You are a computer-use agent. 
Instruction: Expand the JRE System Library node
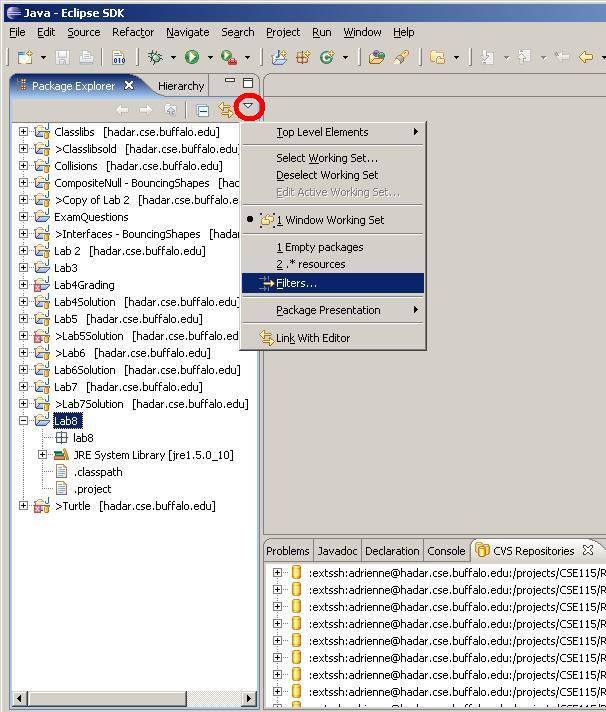pos(43,455)
